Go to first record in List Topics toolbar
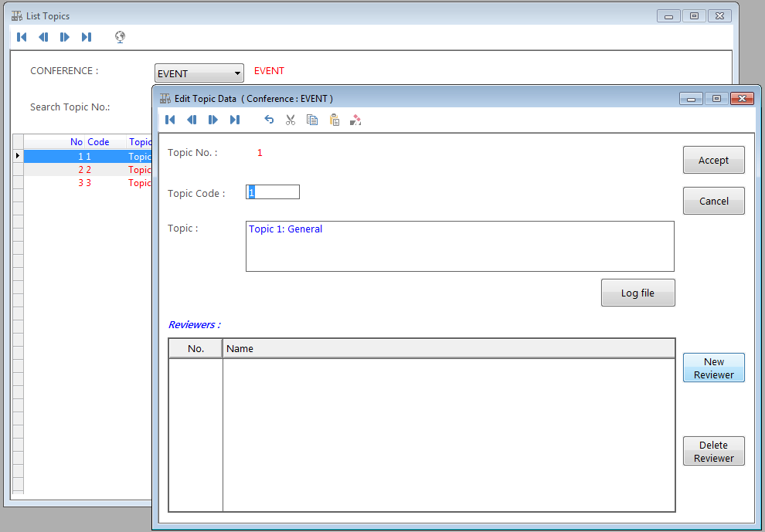The height and width of the screenshot is (532, 765). 22,37
